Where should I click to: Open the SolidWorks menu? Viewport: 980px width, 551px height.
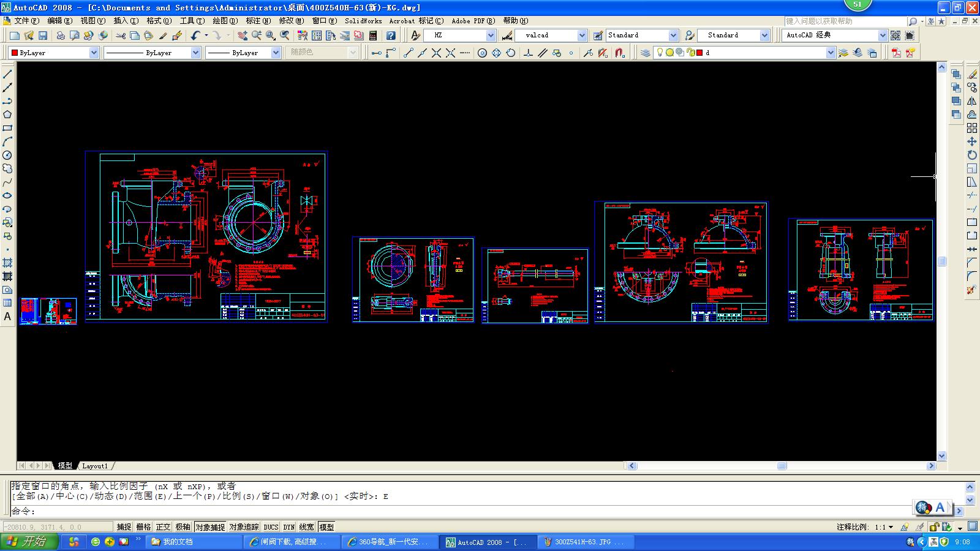(x=363, y=21)
